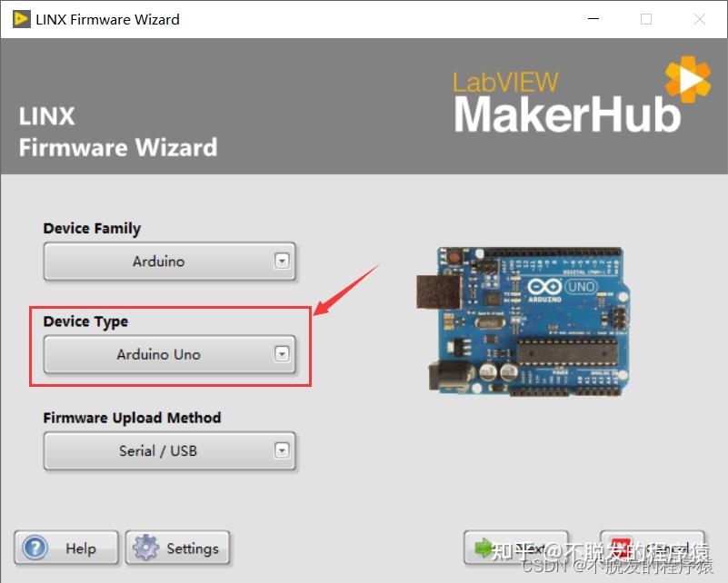Open the Firmware Upload Method dropdown
The width and height of the screenshot is (728, 583).
point(284,451)
